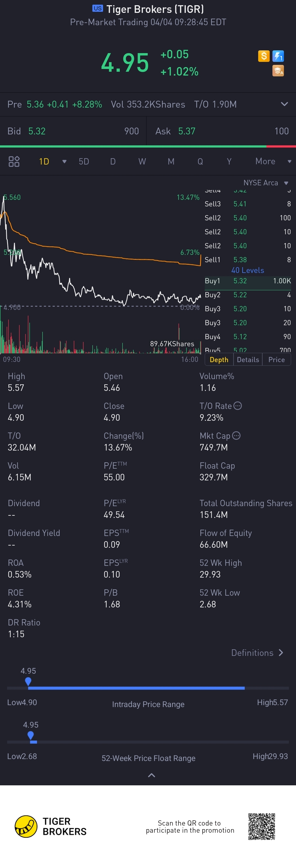The height and width of the screenshot is (868, 296).
Task: Tap the 52 Wk Low 2.68 value
Action: click(x=207, y=604)
